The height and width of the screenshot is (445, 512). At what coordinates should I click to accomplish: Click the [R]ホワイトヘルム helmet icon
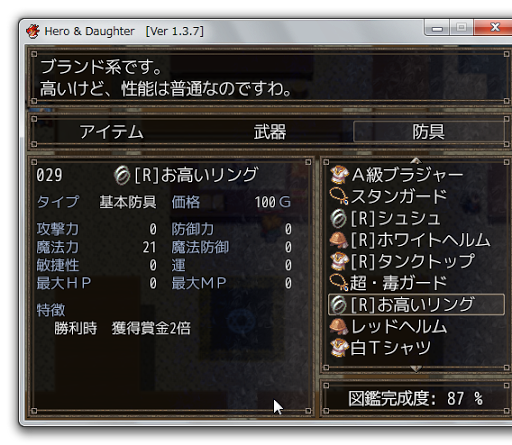(339, 240)
